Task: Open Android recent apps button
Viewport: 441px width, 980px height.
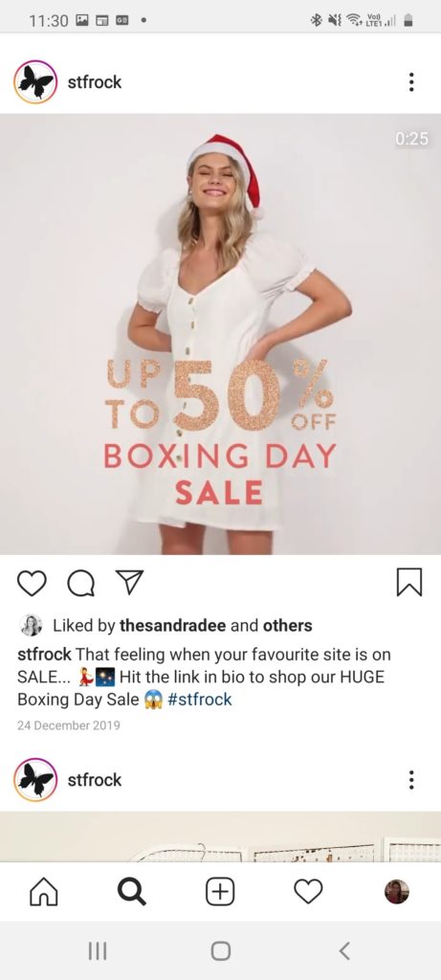Action: point(98,950)
